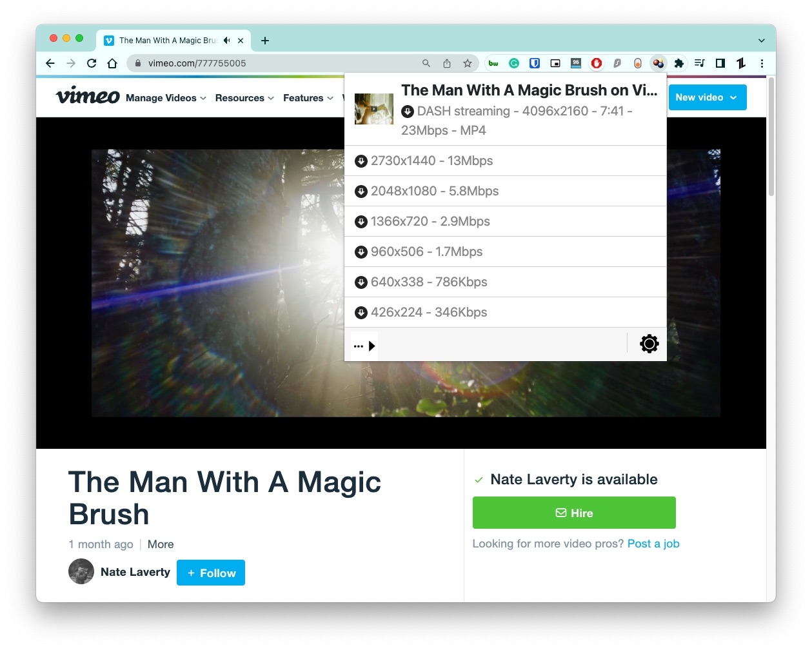Open the Chrome Extensions puzzle icon

point(678,63)
